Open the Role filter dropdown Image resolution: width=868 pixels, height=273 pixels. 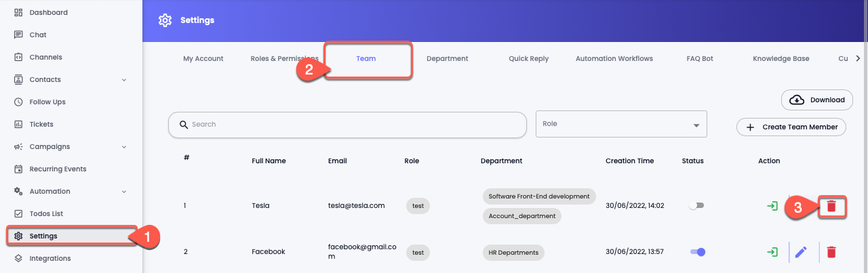pos(621,124)
